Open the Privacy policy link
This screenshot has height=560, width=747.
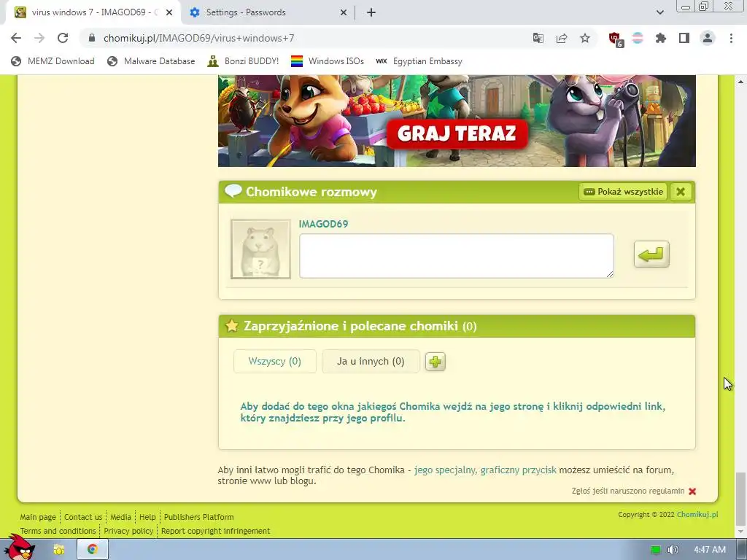[x=128, y=531]
